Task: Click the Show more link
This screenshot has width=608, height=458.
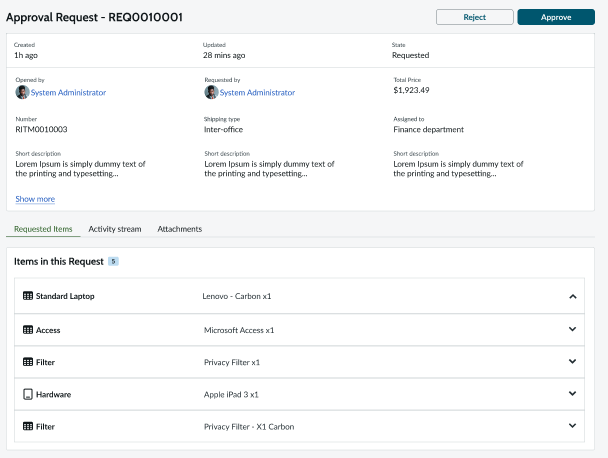Action: point(35,199)
